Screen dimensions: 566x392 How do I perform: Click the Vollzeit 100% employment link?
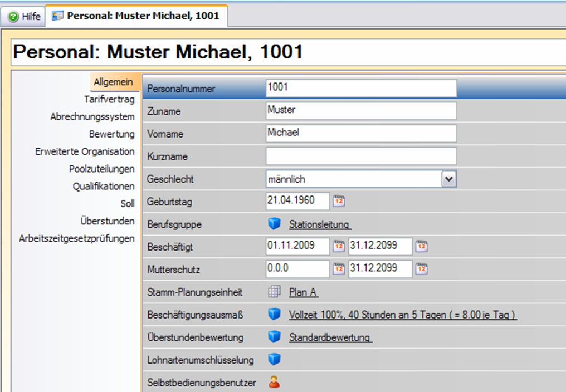coord(402,315)
